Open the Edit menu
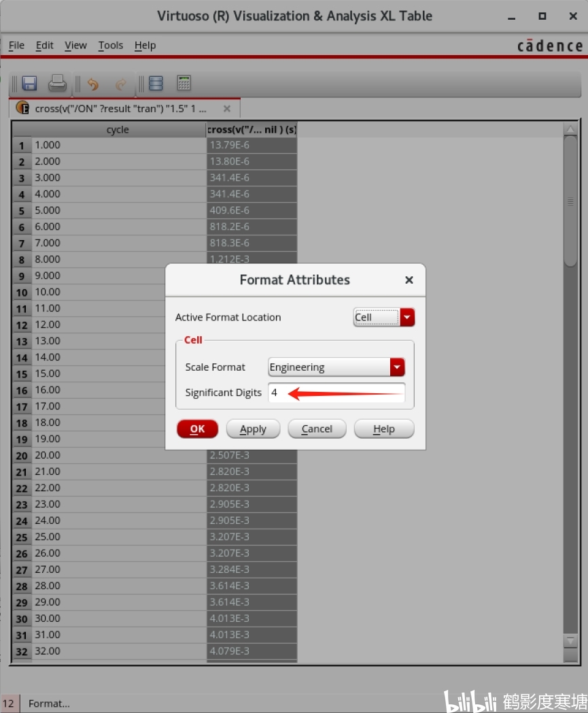588x713 pixels. tap(45, 46)
